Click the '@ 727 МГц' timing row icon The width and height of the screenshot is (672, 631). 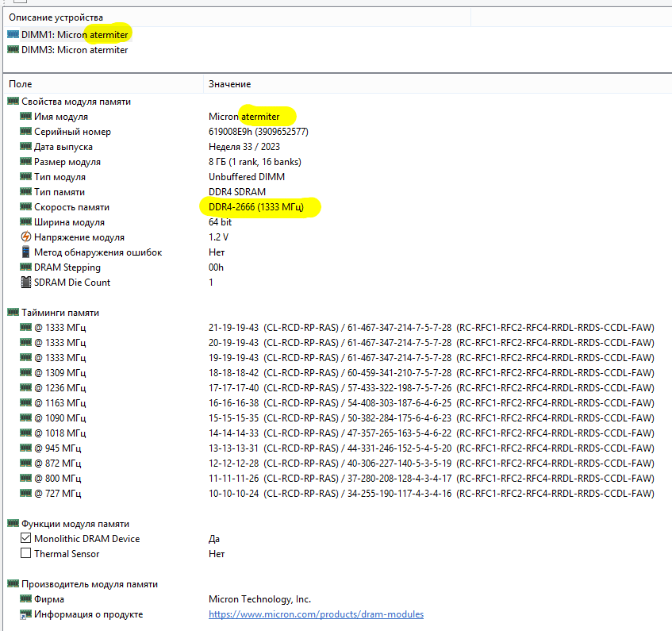pos(25,493)
